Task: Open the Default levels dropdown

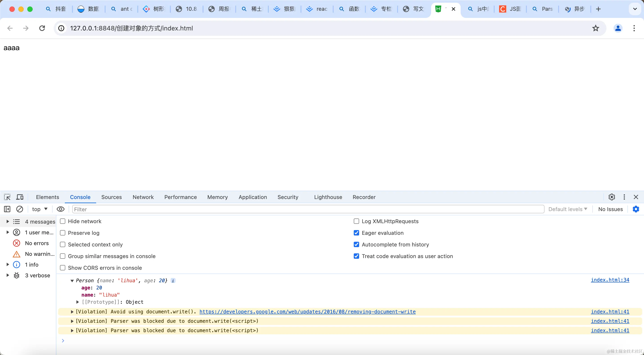Action: click(568, 209)
